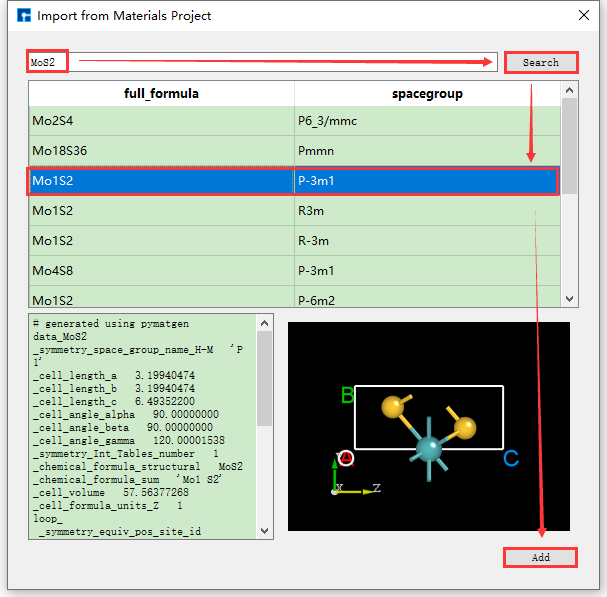Choose the entry with spacegroup R-3m
607x597 pixels.
click(x=428, y=241)
